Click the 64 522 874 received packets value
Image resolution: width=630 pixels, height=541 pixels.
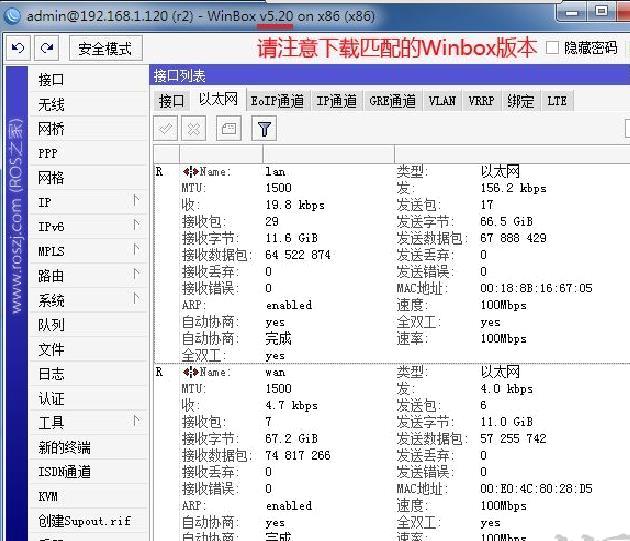click(298, 254)
